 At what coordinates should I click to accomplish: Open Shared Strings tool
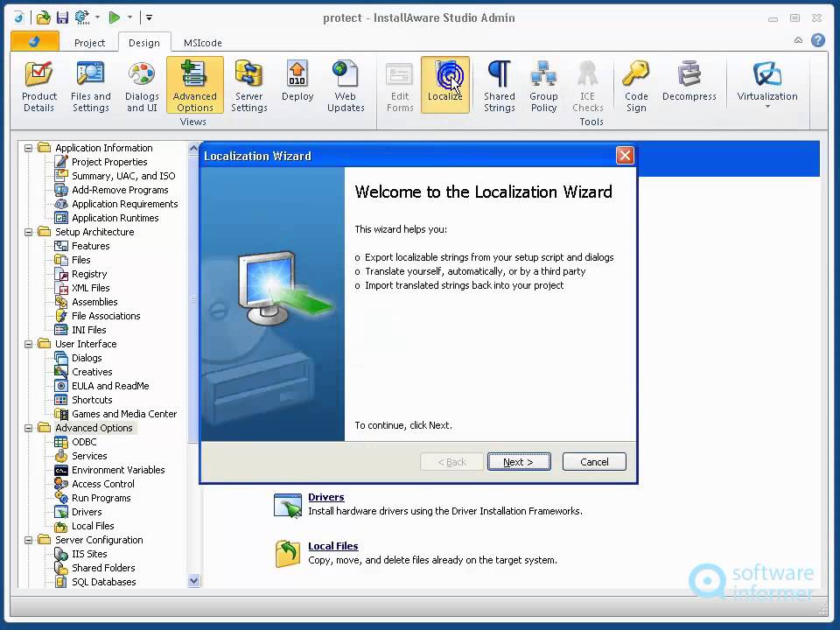point(500,86)
